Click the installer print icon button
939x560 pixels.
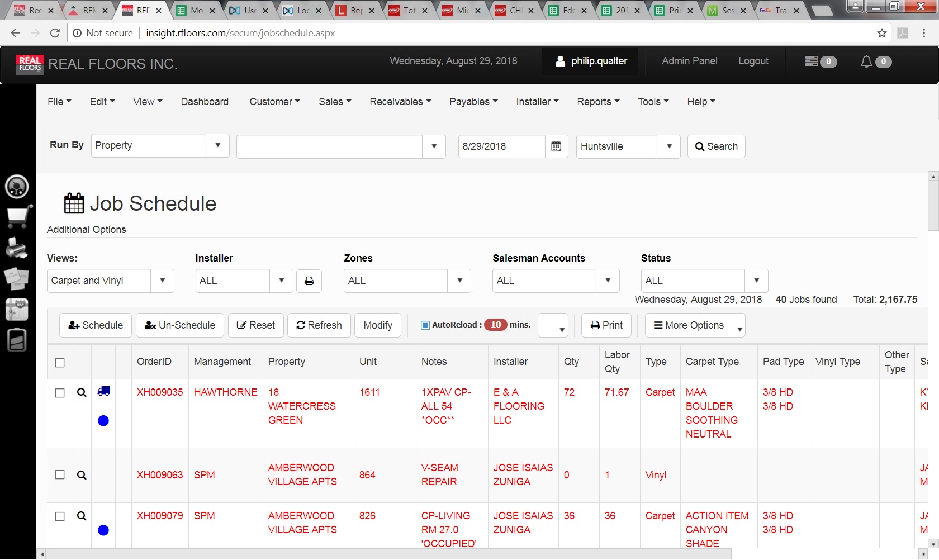pyautogui.click(x=309, y=281)
